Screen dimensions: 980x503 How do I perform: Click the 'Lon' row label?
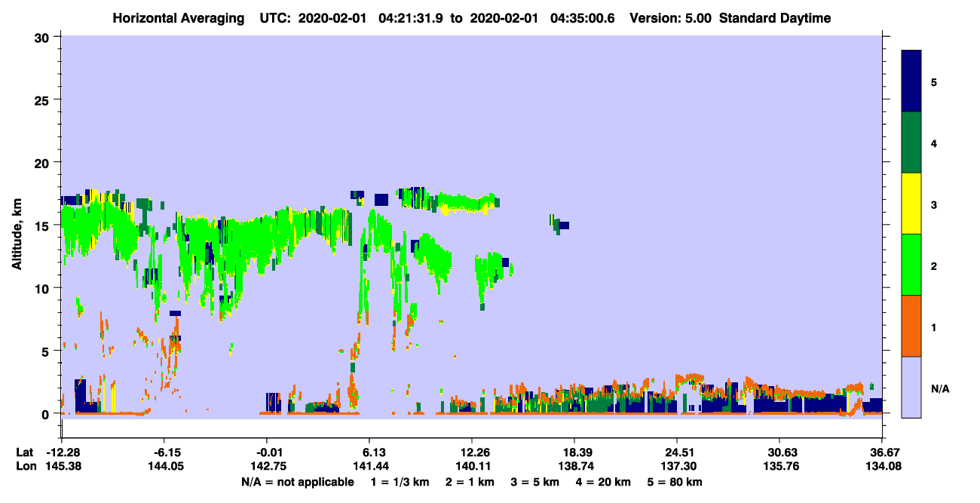click(25, 466)
